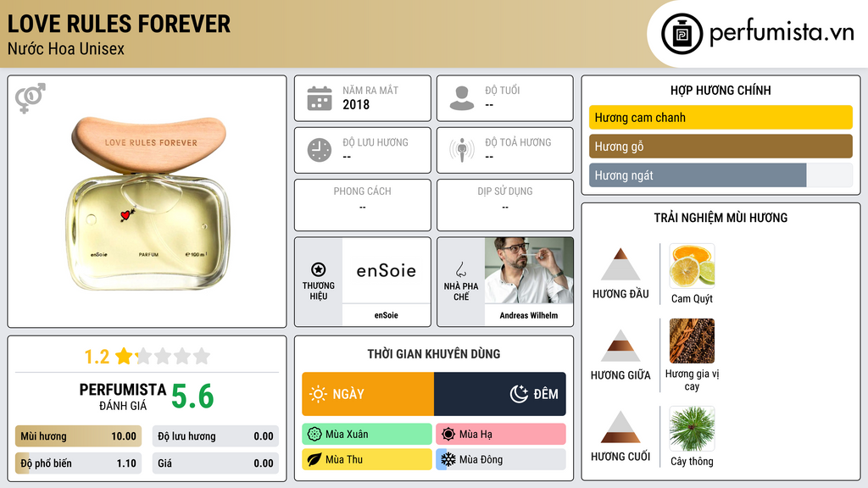The image size is (868, 488).
Task: Click the Độ lưu hương 0.00 score bar
Action: 215,436
